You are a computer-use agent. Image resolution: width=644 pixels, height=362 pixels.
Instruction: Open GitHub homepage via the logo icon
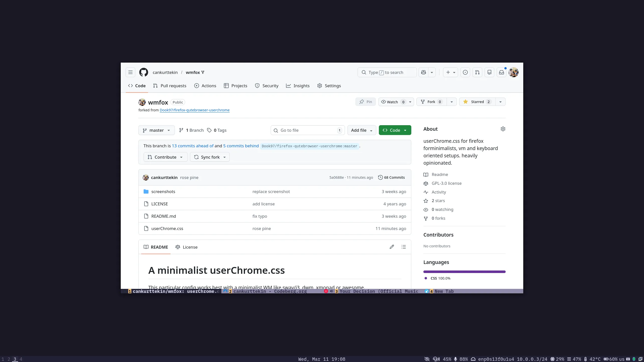(144, 72)
